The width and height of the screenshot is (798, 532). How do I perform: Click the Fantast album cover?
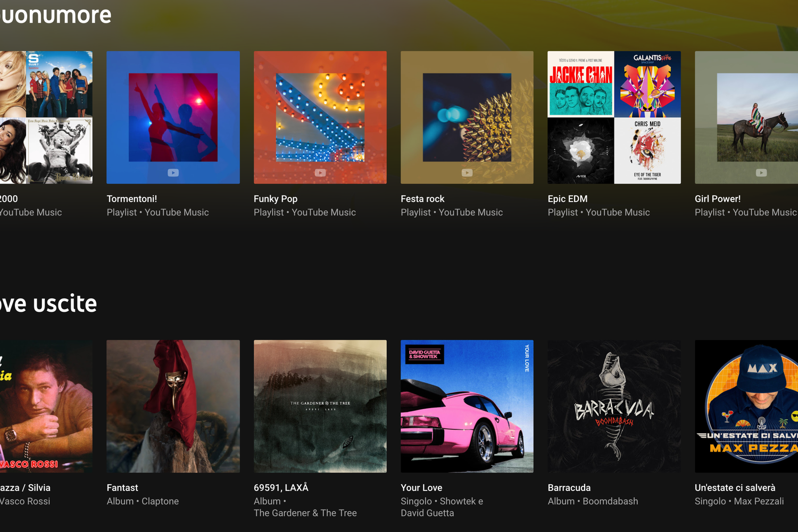(173, 406)
